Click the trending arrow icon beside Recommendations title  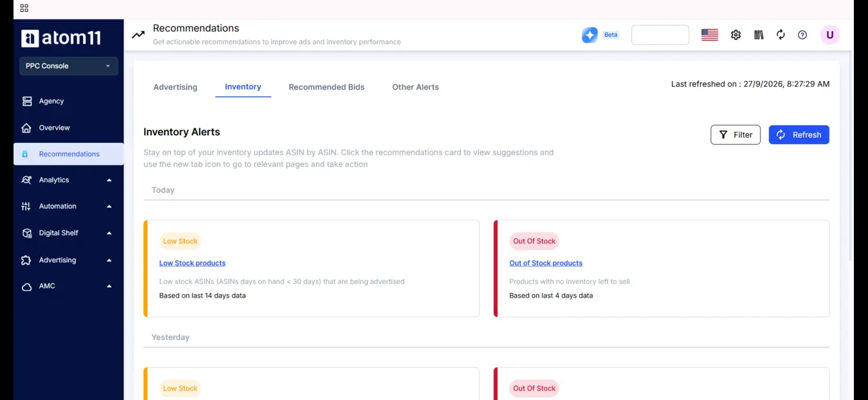coord(138,35)
